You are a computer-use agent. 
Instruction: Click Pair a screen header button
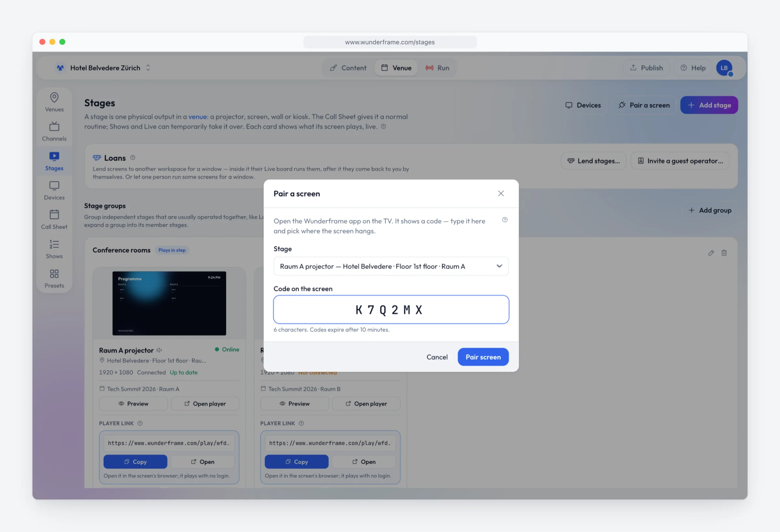click(x=644, y=105)
